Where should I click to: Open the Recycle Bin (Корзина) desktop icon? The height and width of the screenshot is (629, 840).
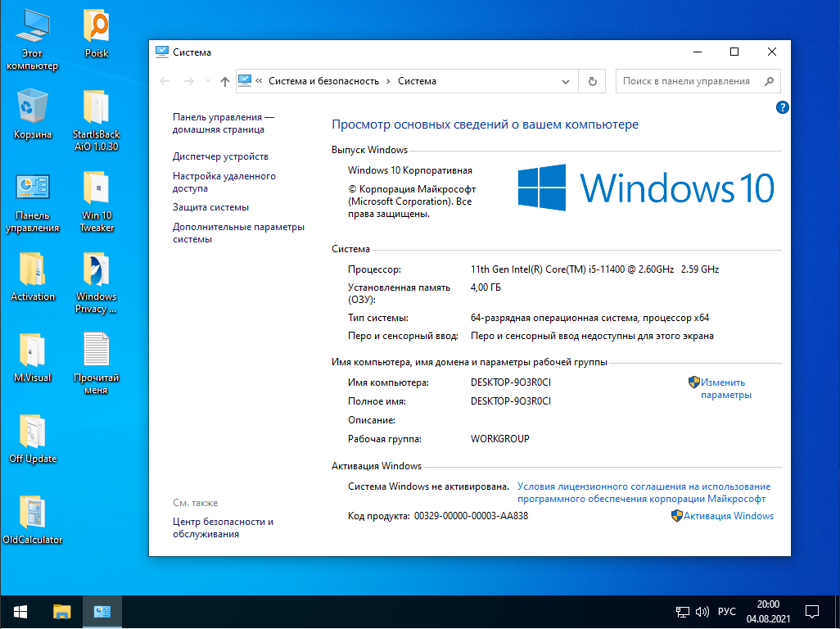(x=33, y=113)
